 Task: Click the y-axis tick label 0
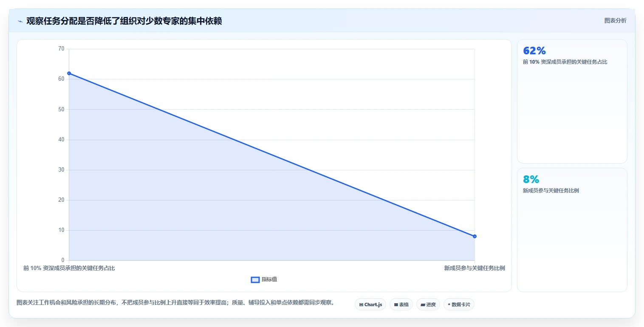tap(63, 260)
